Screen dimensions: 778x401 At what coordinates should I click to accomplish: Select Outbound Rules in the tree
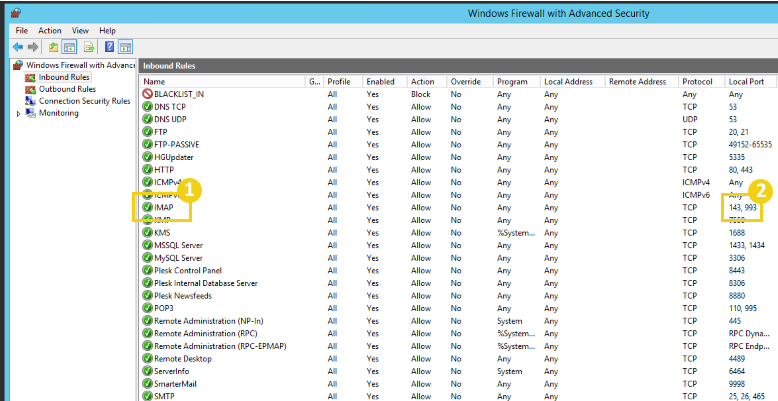67,89
